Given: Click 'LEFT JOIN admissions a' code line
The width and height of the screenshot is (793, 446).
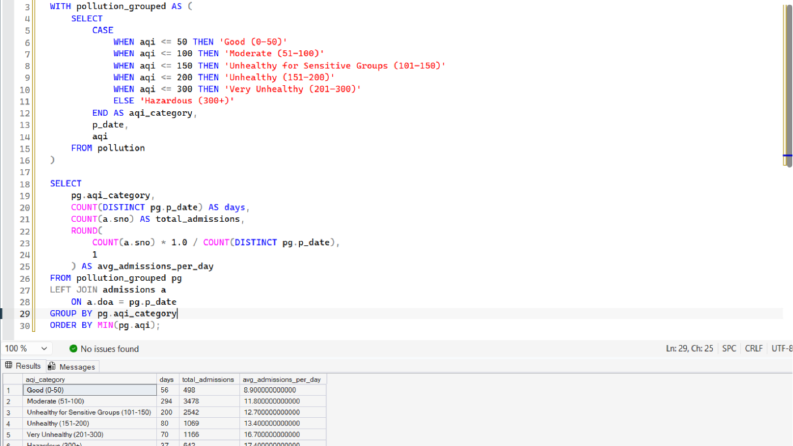Looking at the screenshot, I should 108,290.
